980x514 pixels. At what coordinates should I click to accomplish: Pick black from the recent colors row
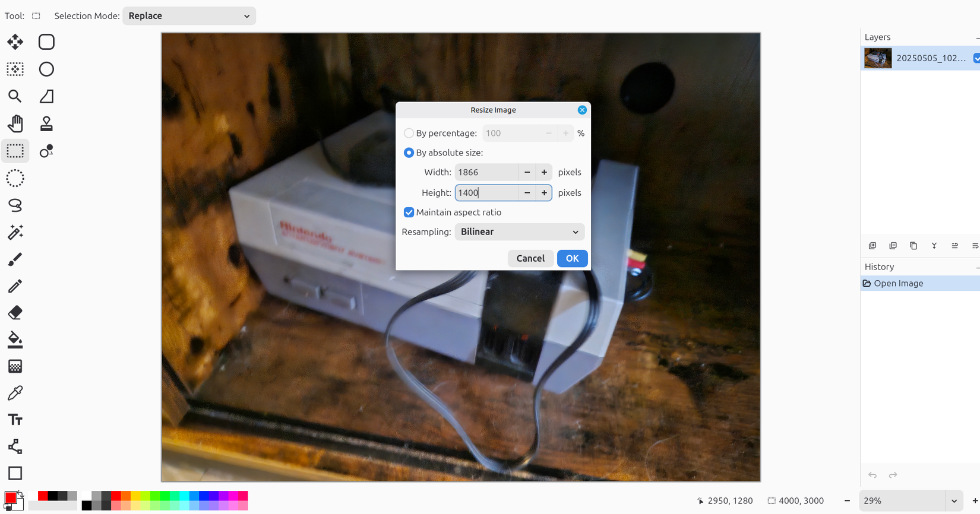tap(53, 496)
